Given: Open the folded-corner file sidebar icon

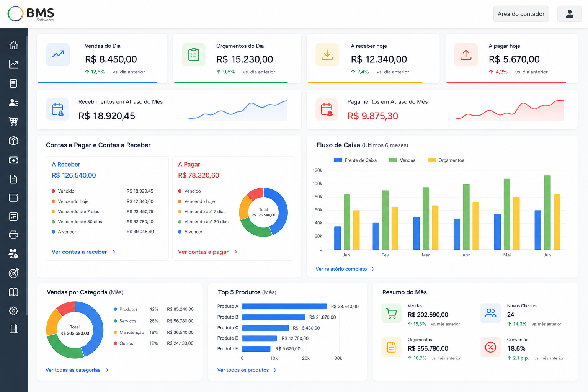Looking at the screenshot, I should (x=13, y=179).
